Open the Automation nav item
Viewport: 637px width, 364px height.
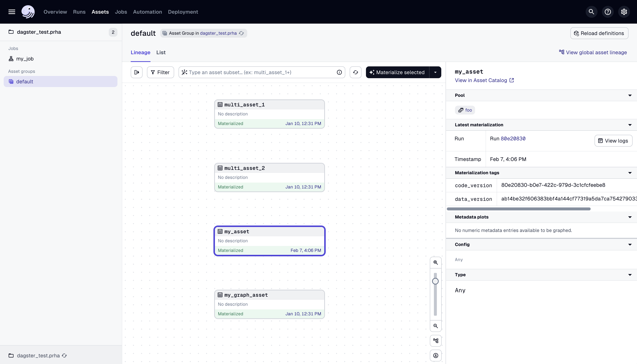[147, 12]
